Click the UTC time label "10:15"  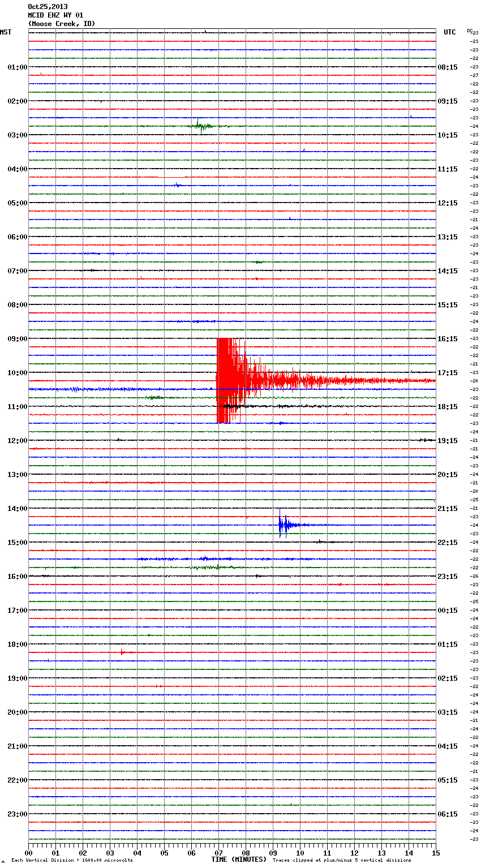pos(448,135)
